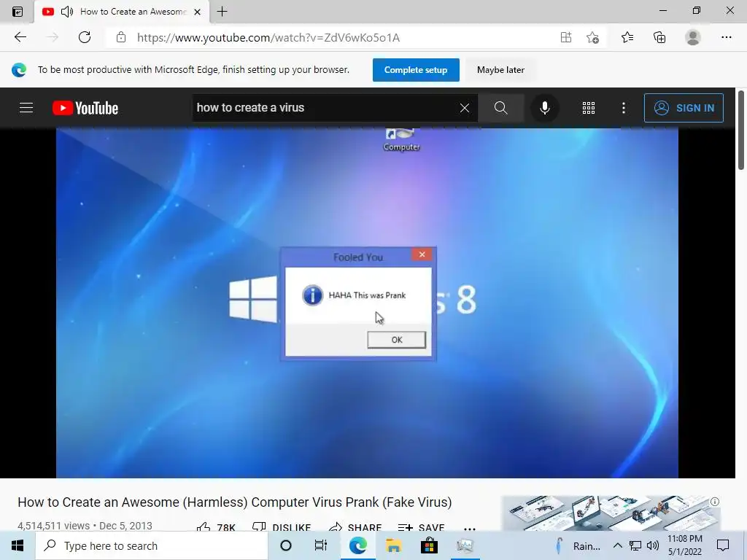Open Cortana circle icon on taskbar
The height and width of the screenshot is (560, 747).
[286, 545]
